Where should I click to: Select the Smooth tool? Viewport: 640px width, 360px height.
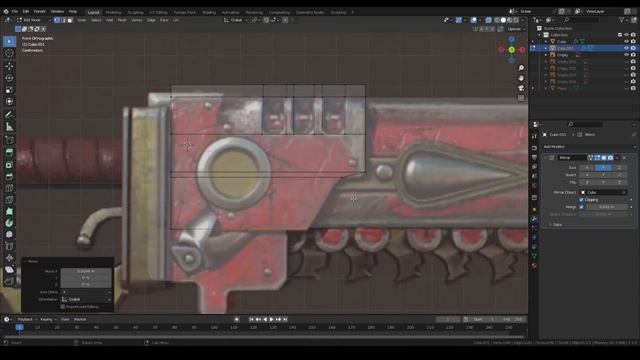point(9,235)
